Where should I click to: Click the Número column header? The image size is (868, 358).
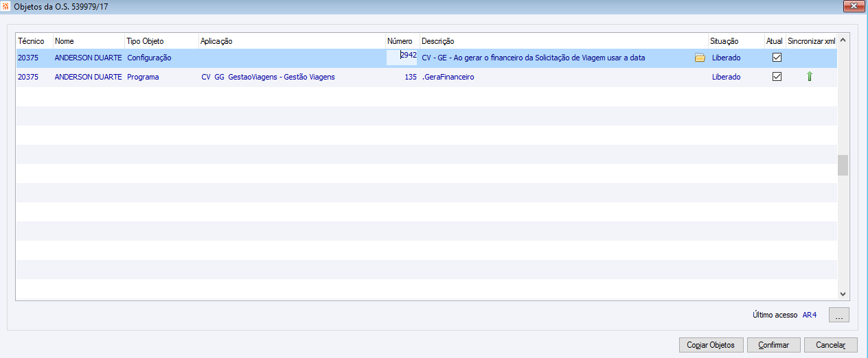pos(402,41)
